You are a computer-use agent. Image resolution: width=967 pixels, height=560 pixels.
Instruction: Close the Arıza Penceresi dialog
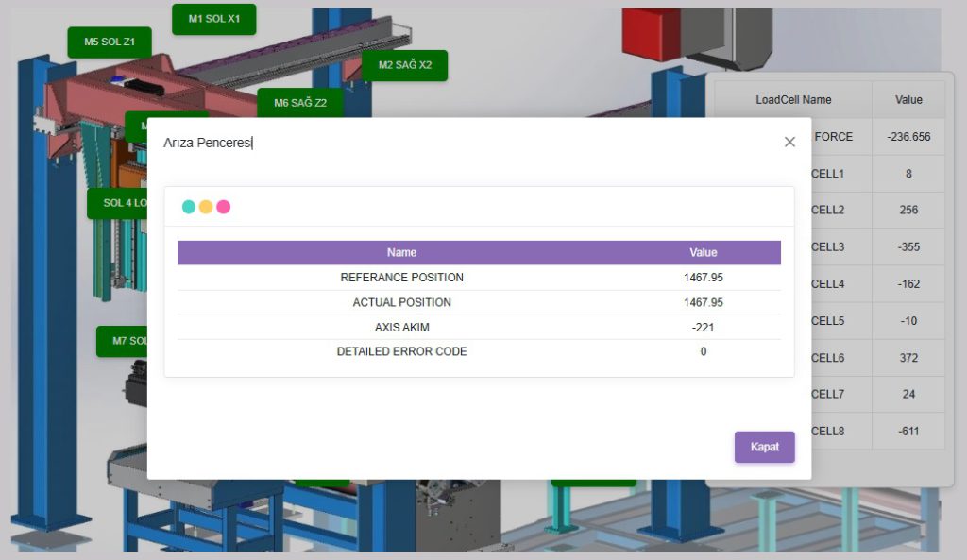(790, 142)
